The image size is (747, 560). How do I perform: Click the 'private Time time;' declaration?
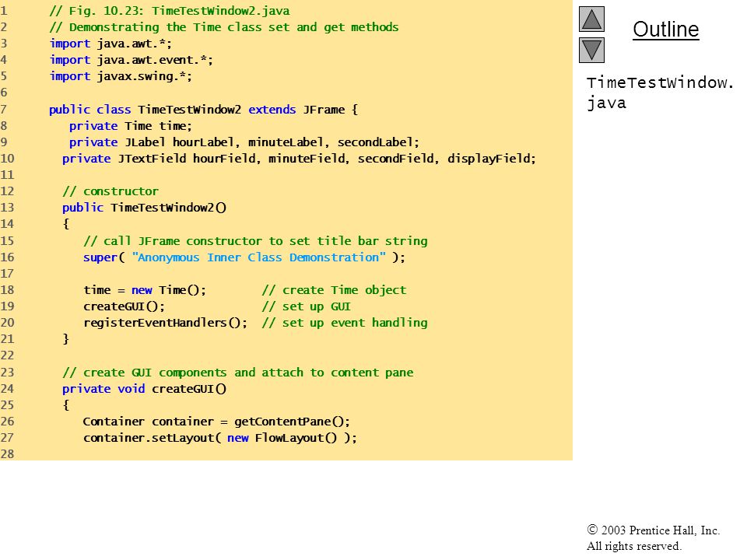tap(131, 126)
